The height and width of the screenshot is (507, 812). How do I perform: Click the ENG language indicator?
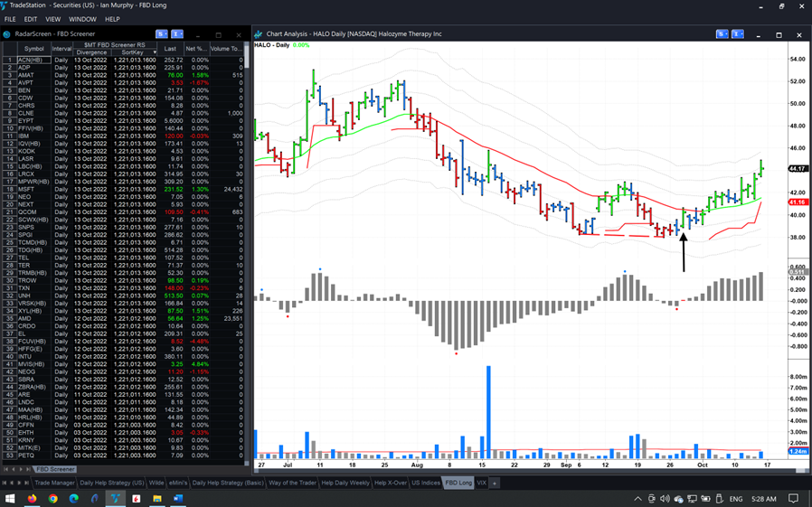tap(736, 499)
